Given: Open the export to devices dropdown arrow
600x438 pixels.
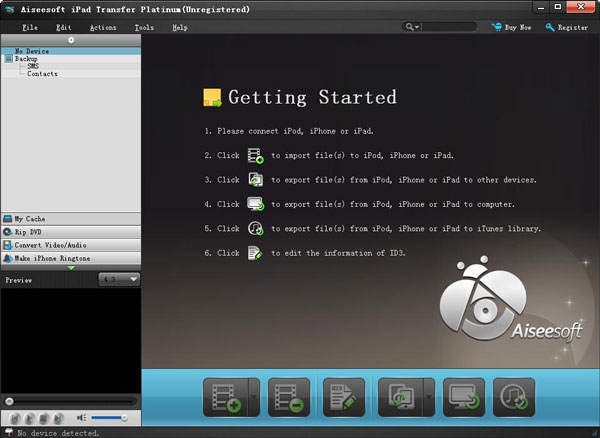Looking at the screenshot, I should (429, 397).
